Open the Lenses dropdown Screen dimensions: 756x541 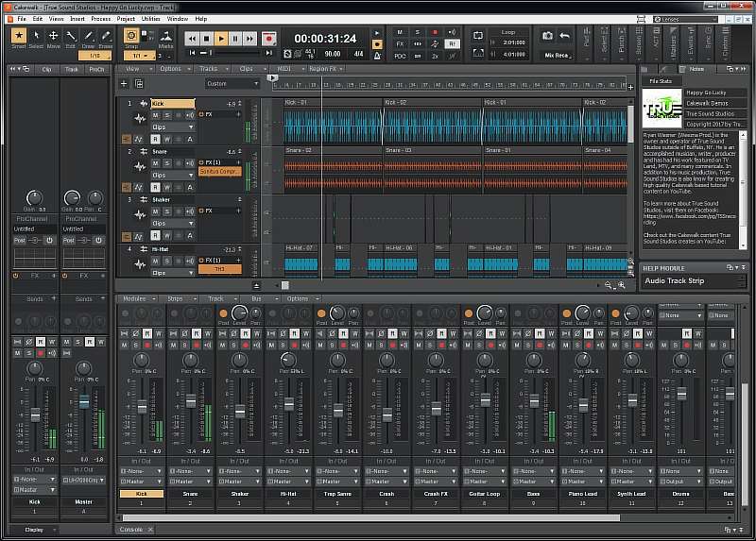(685, 19)
